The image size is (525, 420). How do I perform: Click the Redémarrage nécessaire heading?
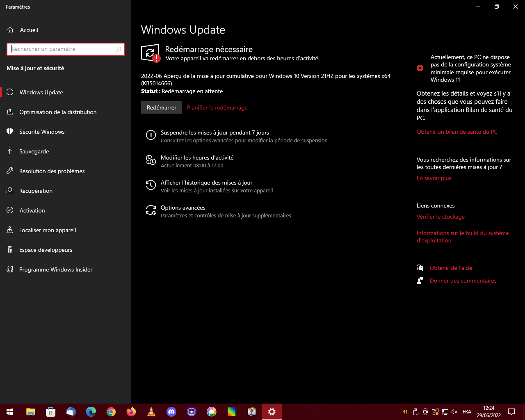click(x=209, y=49)
